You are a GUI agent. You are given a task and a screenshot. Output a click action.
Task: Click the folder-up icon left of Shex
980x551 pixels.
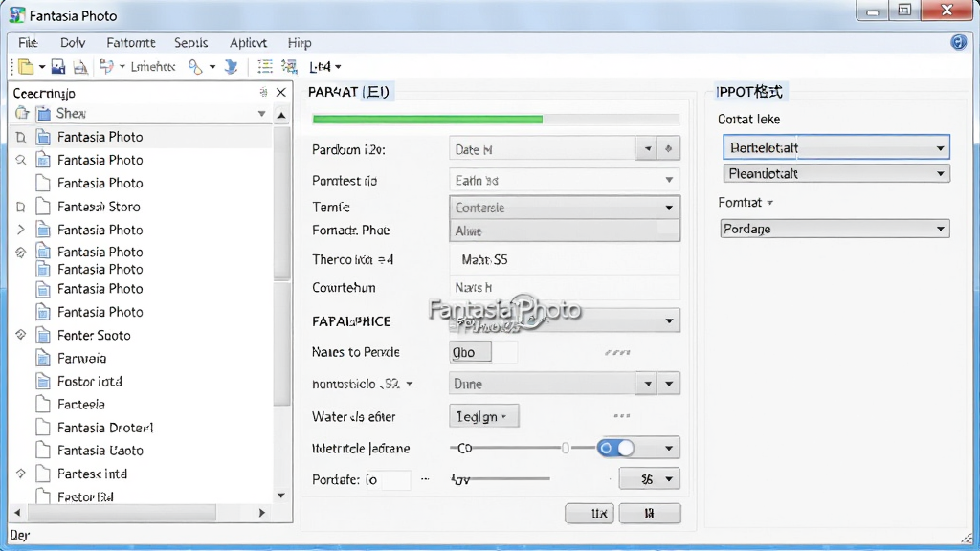pos(23,113)
